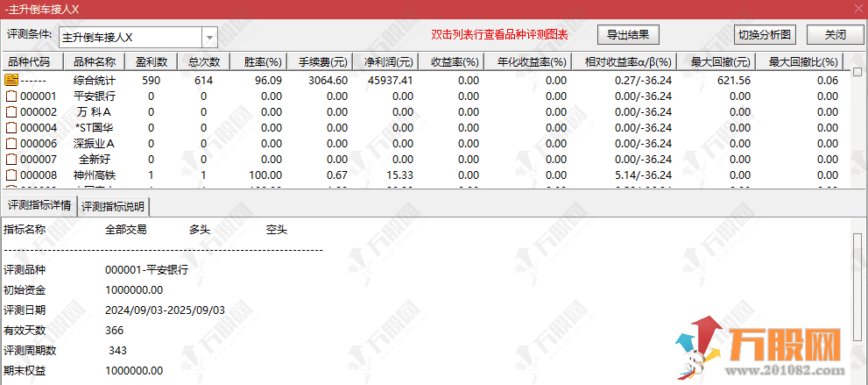Viewport: 868px width, 385px height.
Task: Click the details pane vertical scrollbar
Action: (x=857, y=286)
